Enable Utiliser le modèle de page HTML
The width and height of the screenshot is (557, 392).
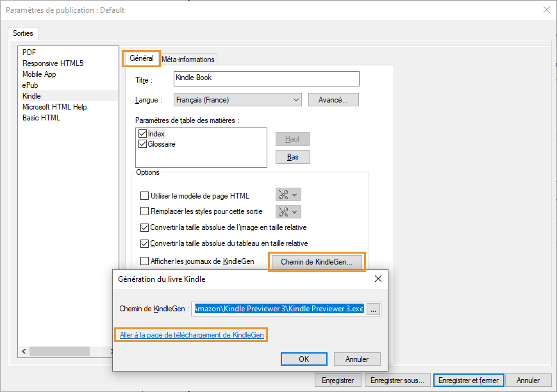point(144,196)
